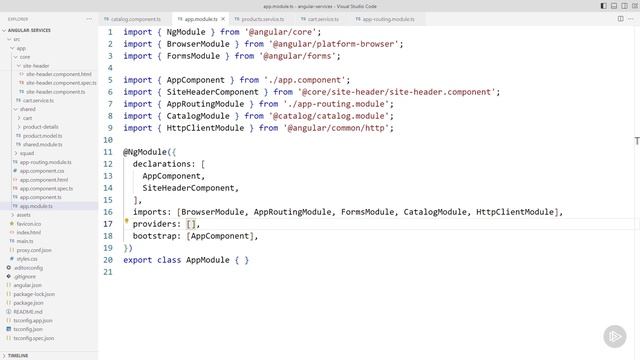Open tsconfig.spec.json file

[x=33, y=338]
